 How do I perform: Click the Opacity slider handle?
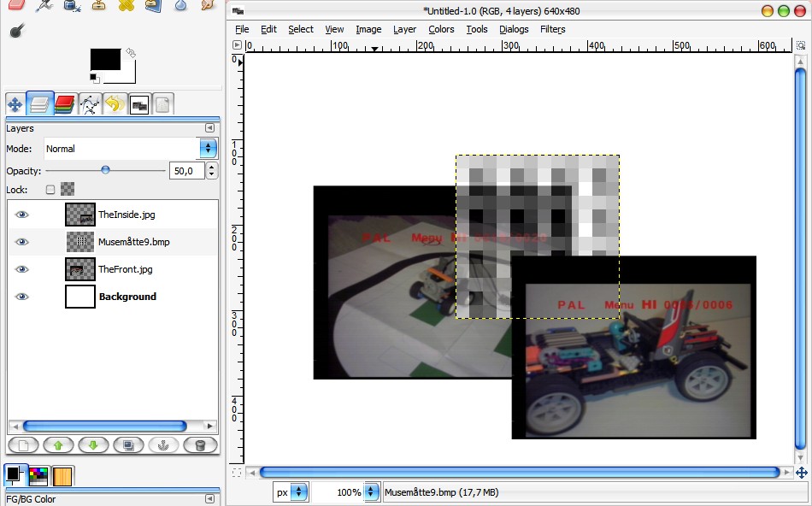(x=105, y=170)
